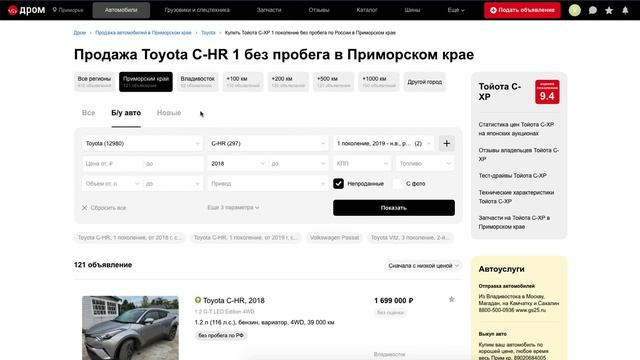Viewport: 640px width, 360px height.
Task: Select the Владивосток region chip
Action: coord(198,82)
